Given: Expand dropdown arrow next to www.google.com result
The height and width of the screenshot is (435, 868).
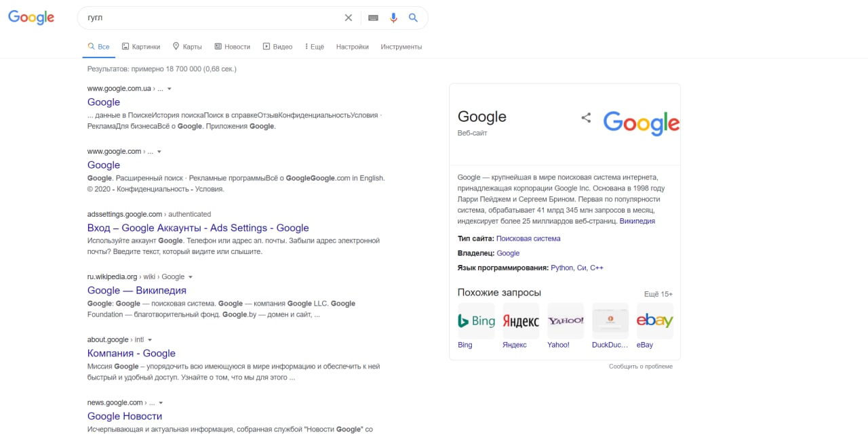Looking at the screenshot, I should pyautogui.click(x=159, y=152).
